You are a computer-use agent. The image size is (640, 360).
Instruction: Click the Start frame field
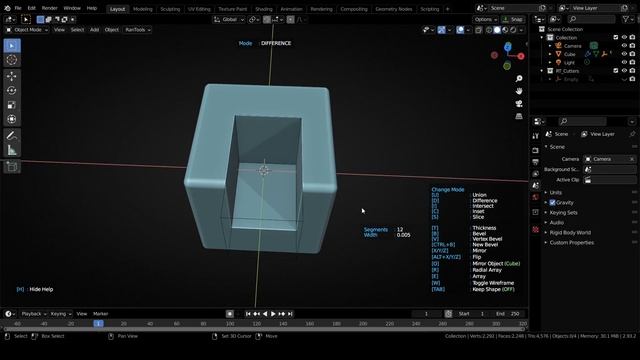pos(471,314)
